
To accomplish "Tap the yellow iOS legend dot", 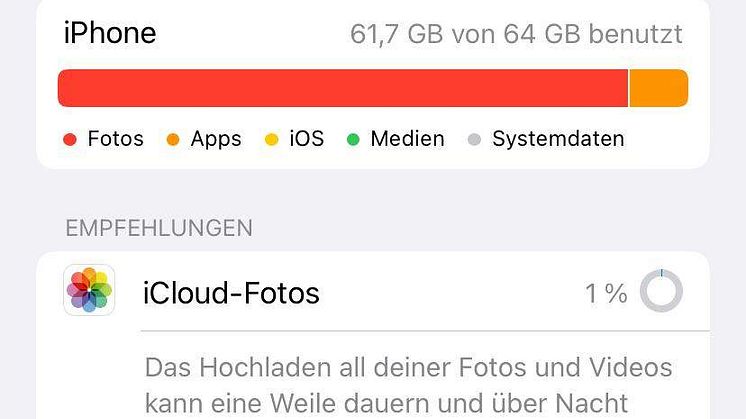I will (272, 140).
